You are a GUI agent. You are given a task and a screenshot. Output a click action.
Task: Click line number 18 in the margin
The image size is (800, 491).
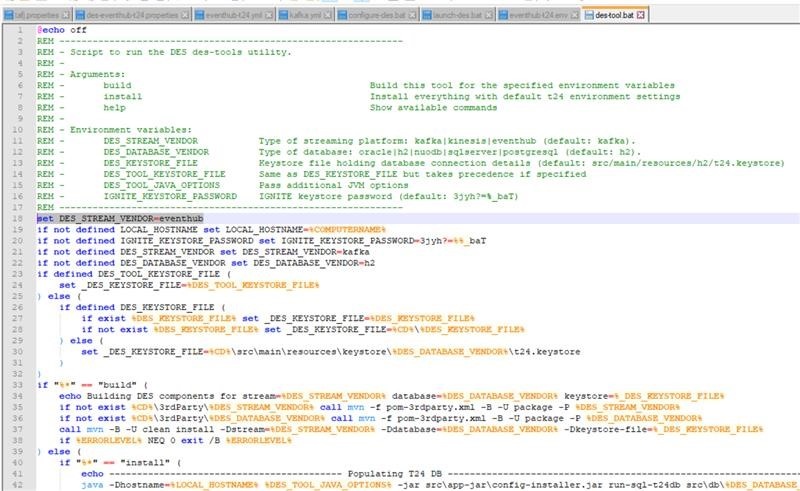[x=21, y=217]
